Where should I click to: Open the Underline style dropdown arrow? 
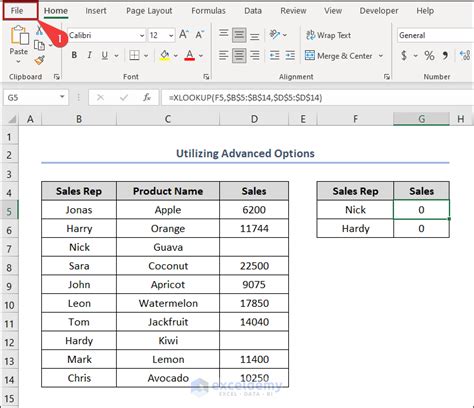click(116, 56)
